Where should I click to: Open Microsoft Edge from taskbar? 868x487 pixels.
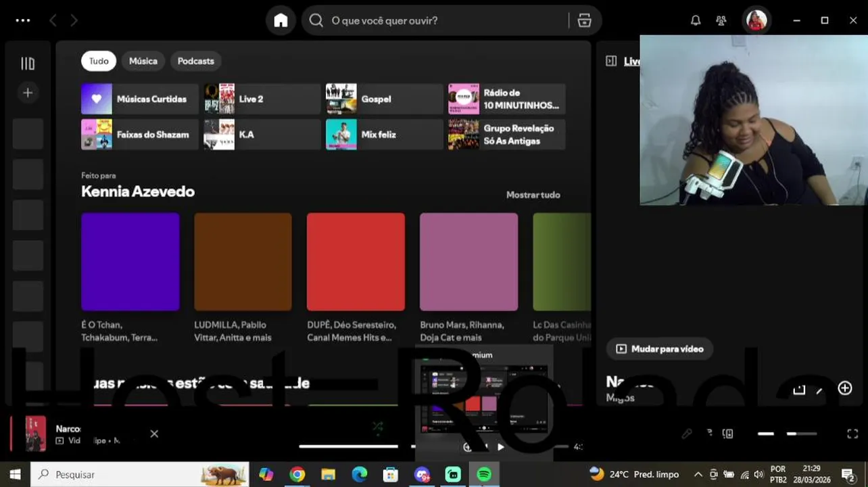pos(360,474)
